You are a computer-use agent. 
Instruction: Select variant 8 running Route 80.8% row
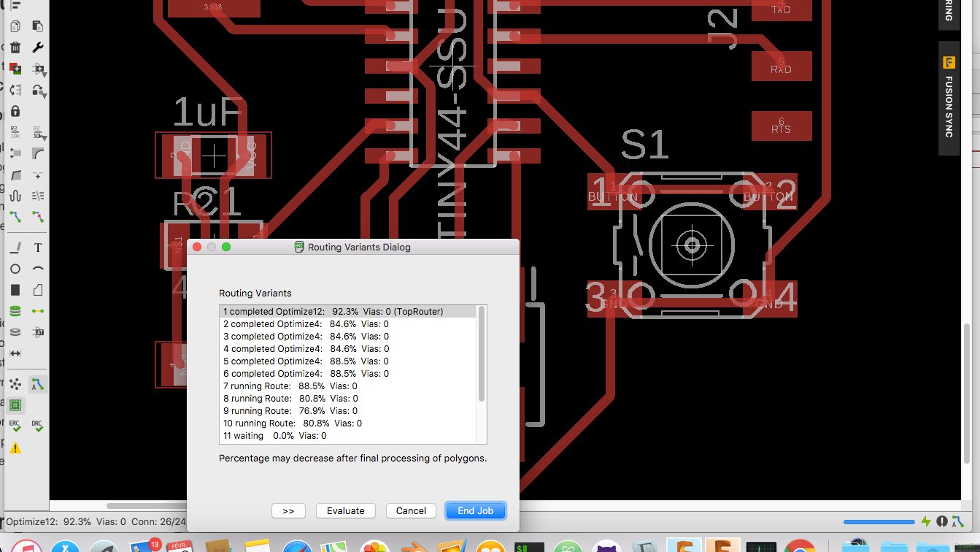[x=348, y=399]
